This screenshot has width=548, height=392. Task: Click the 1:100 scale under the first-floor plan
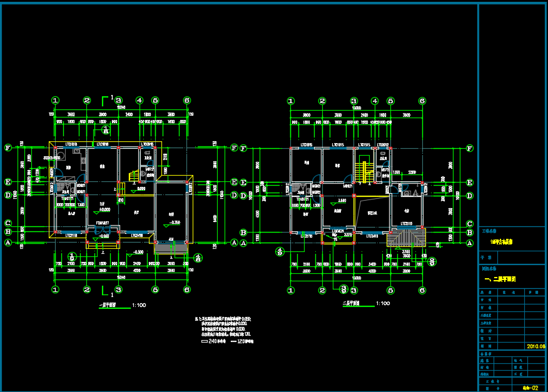139,305
